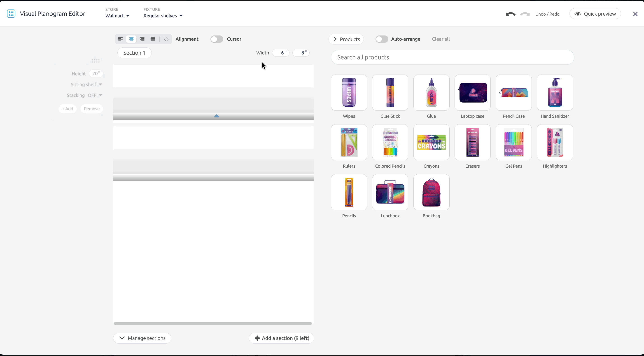The image size is (644, 356).
Task: Toggle the Cursor switch
Action: coord(217,39)
